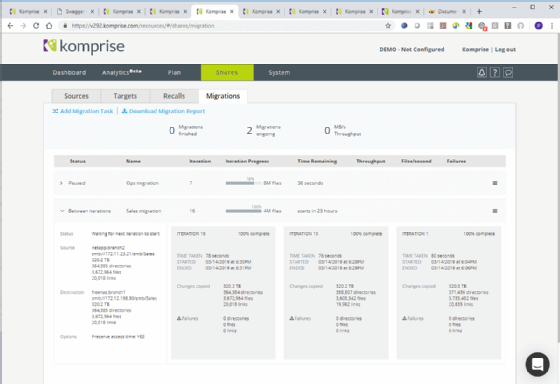
Task: Open the notifications bell icon
Action: click(x=481, y=73)
